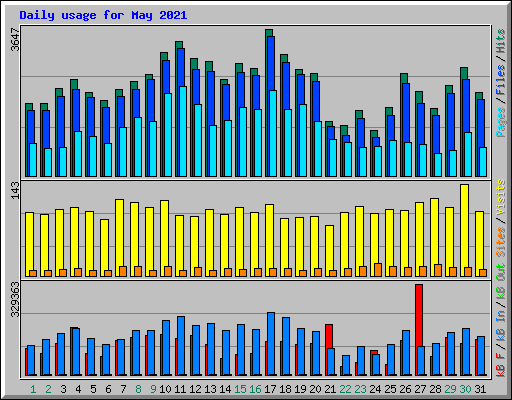Viewport: 512px width, 400px height.
Task: Click day label 23 on the x-axis
Action: (x=360, y=389)
